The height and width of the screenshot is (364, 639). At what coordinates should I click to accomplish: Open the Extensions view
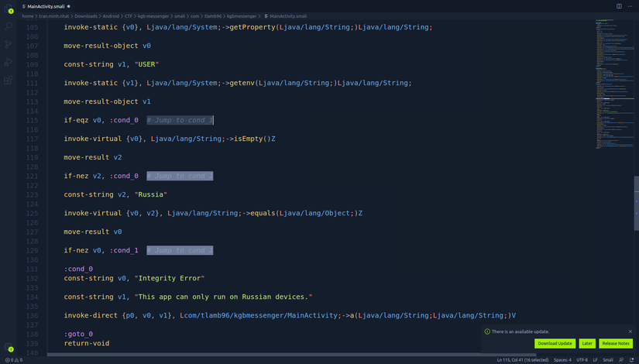point(9,80)
